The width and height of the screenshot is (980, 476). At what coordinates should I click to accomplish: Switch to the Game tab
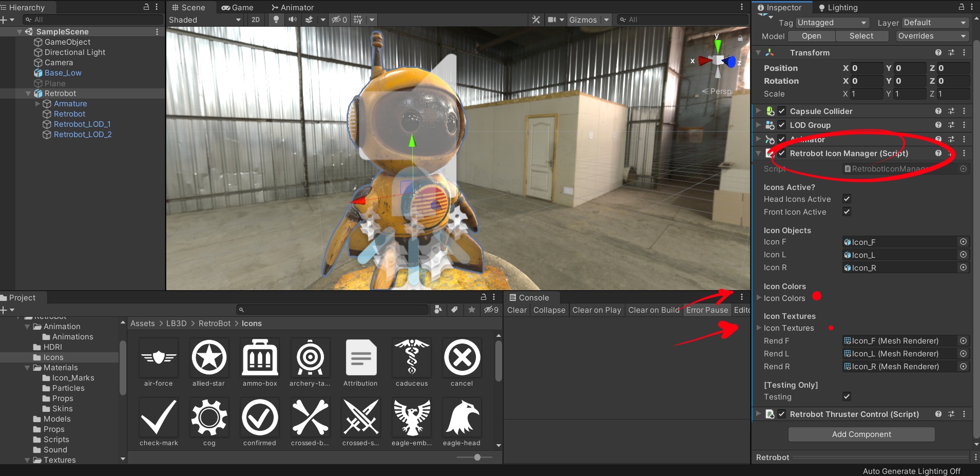[x=238, y=7]
